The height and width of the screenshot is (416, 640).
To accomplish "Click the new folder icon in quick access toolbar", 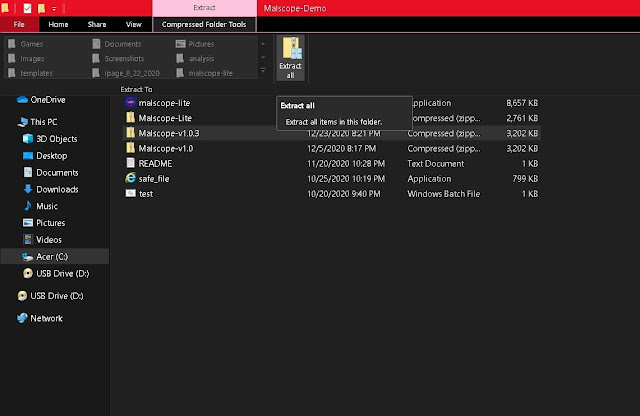I will click(41, 8).
